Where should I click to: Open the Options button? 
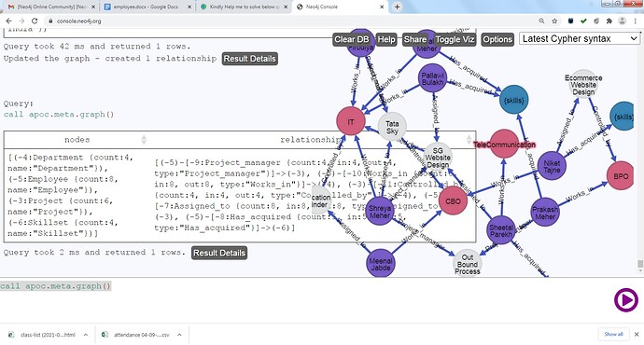pos(497,39)
